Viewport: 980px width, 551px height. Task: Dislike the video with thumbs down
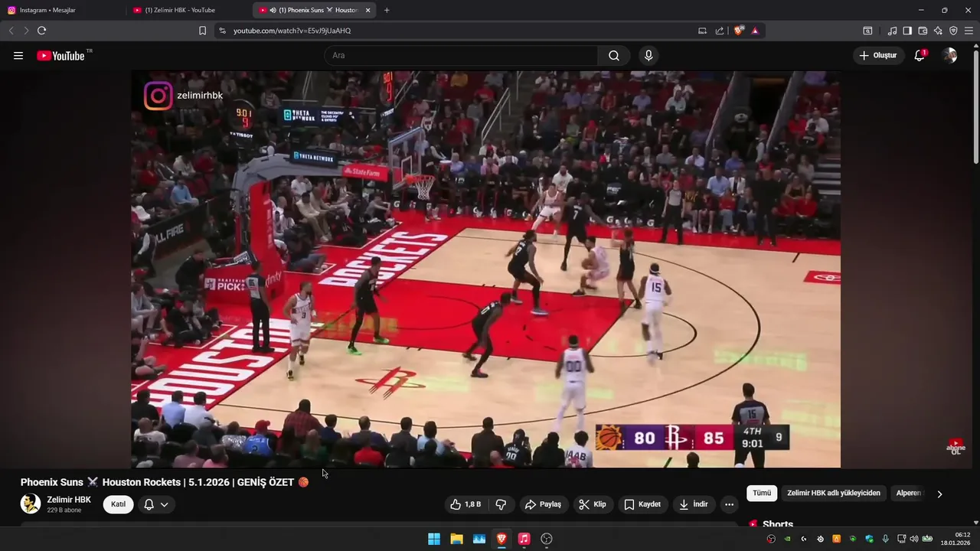pyautogui.click(x=501, y=504)
